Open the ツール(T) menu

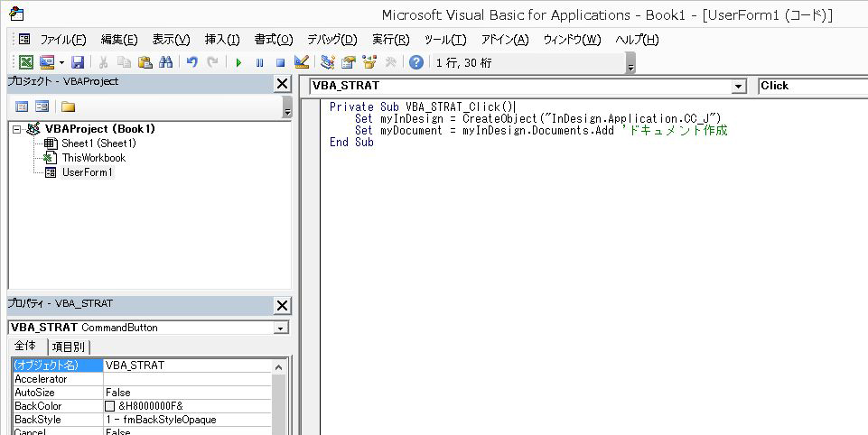click(x=445, y=40)
